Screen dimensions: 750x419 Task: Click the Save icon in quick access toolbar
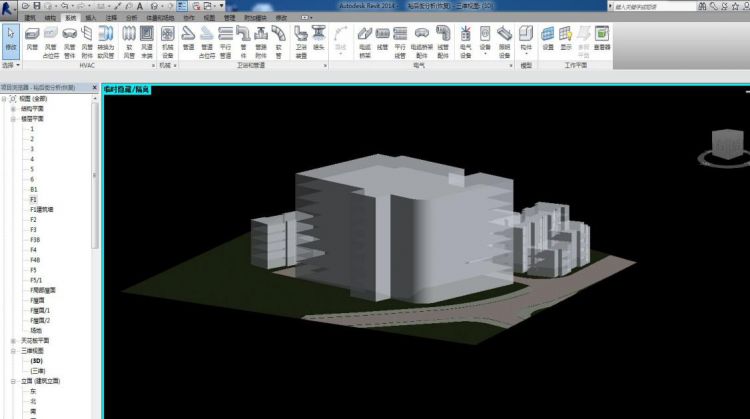(x=37, y=6)
